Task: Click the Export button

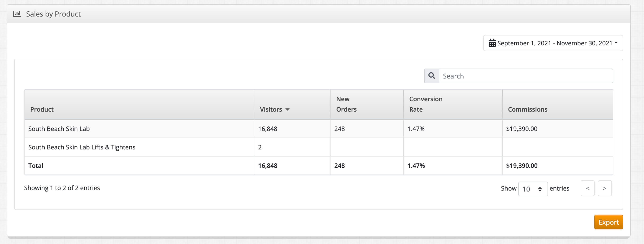Action: [x=609, y=222]
